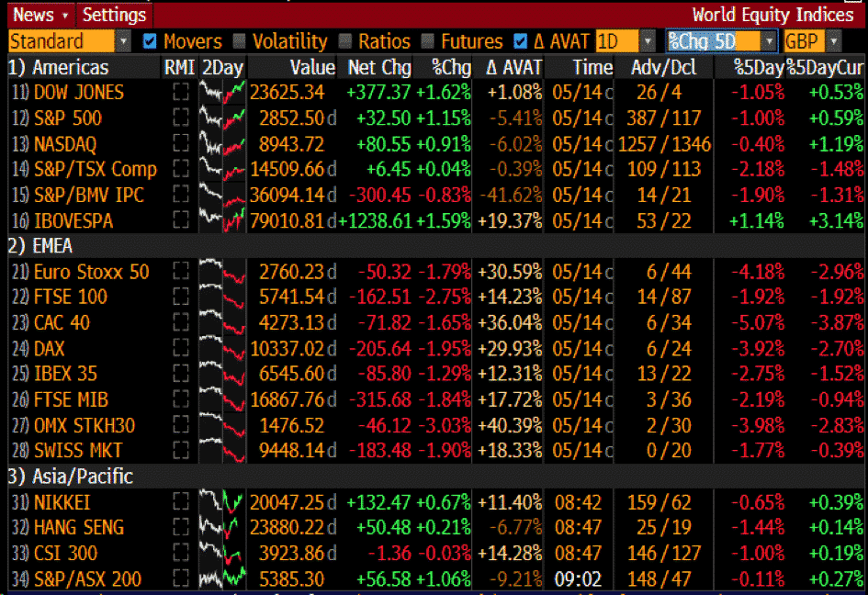
Task: Click the %5Day column header
Action: pos(759,68)
